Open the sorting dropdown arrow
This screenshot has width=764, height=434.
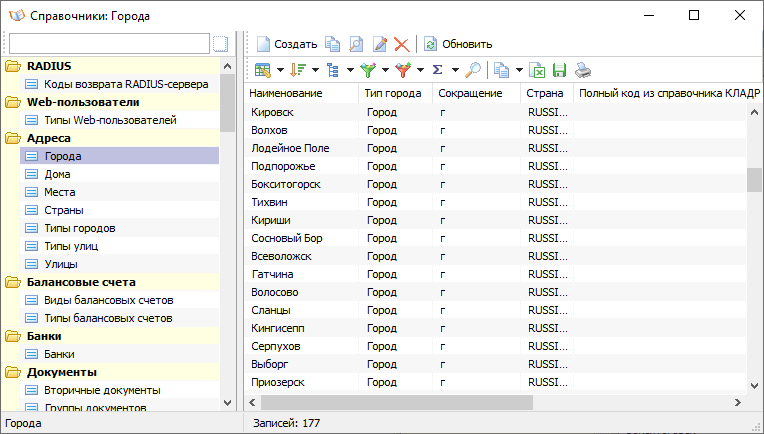click(315, 71)
